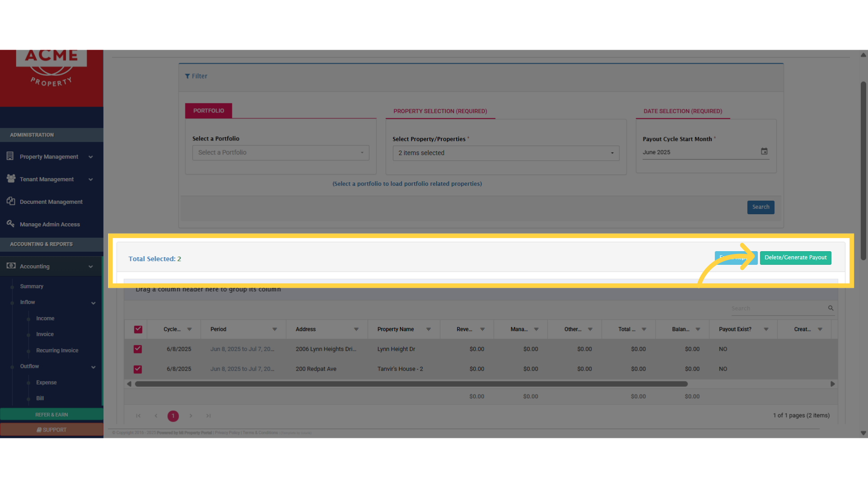Open filter menu on Other column
The height and width of the screenshot is (488, 868).
(x=590, y=329)
